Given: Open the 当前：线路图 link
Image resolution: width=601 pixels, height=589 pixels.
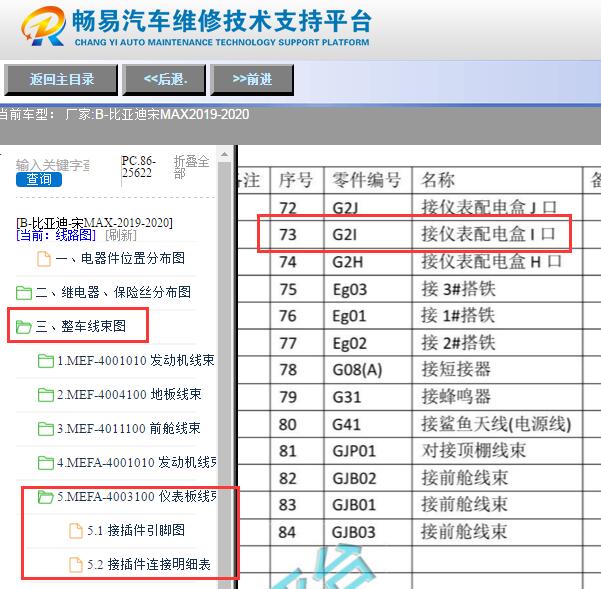Looking at the screenshot, I should click(x=56, y=235).
